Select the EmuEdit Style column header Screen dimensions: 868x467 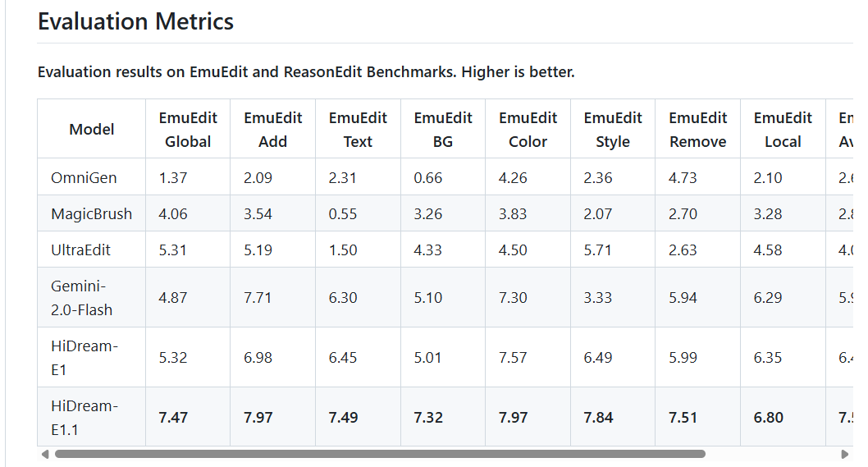coord(613,129)
